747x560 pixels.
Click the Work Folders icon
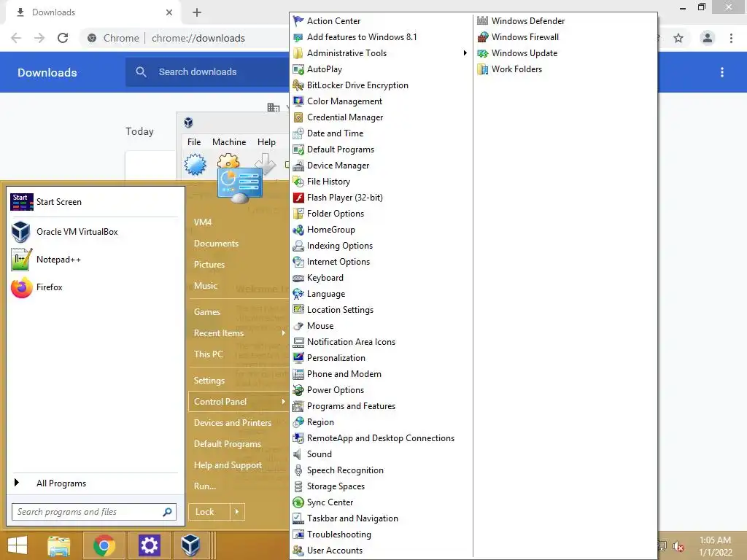[483, 69]
